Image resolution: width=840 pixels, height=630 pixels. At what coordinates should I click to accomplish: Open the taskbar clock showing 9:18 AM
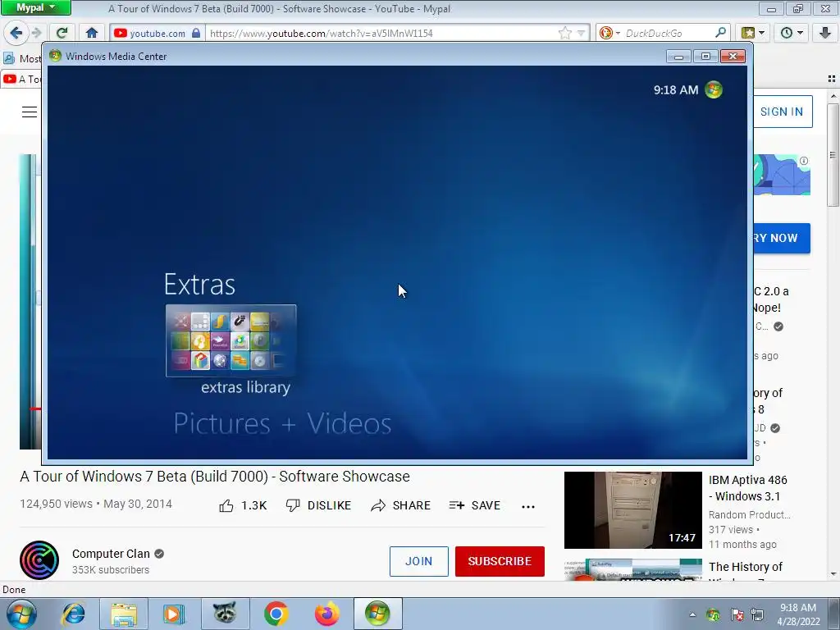(x=798, y=614)
